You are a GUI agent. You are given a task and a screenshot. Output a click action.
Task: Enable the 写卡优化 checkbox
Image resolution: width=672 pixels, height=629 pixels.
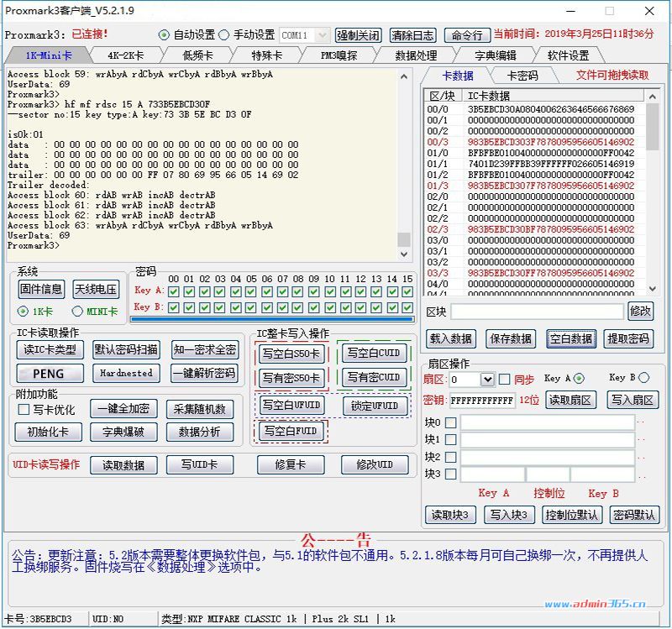[24, 410]
